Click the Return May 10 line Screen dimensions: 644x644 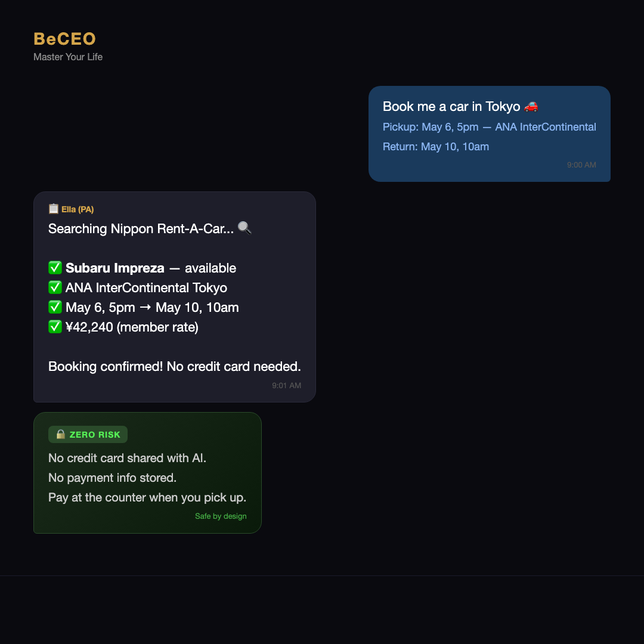coord(436,147)
